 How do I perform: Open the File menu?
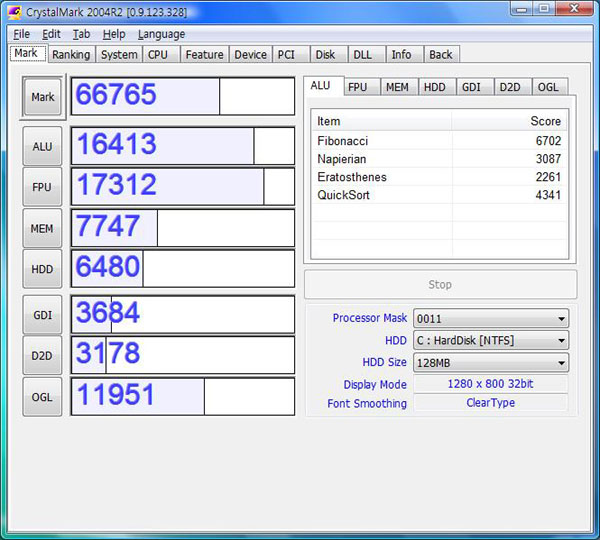(x=21, y=34)
